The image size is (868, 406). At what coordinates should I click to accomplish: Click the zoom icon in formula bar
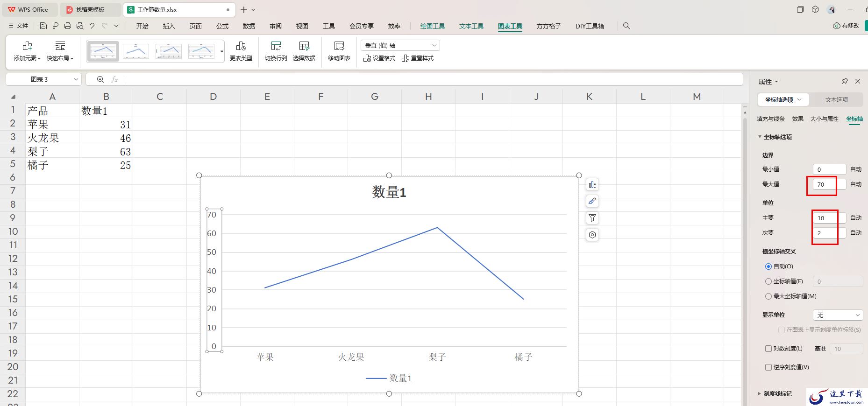[x=100, y=79]
